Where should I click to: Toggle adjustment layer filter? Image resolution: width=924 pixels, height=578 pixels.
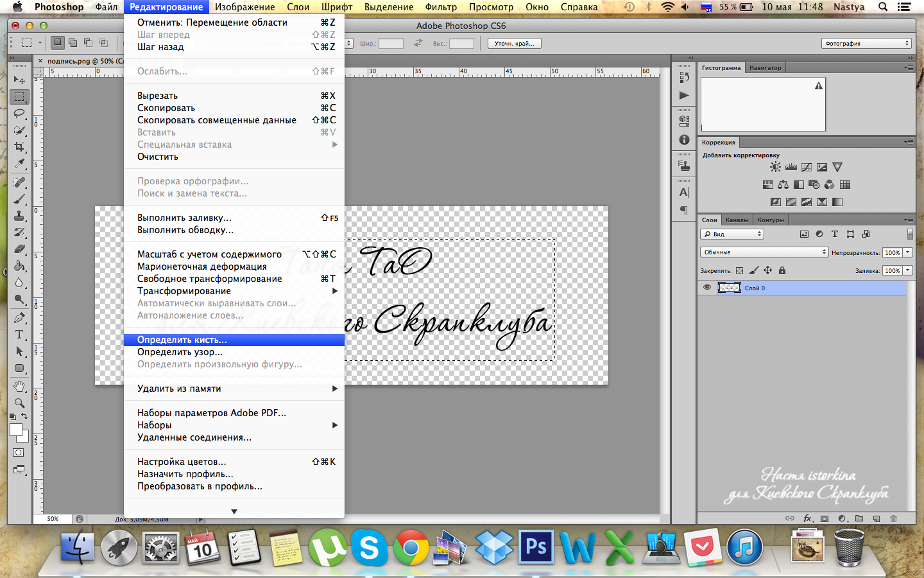[x=819, y=234]
